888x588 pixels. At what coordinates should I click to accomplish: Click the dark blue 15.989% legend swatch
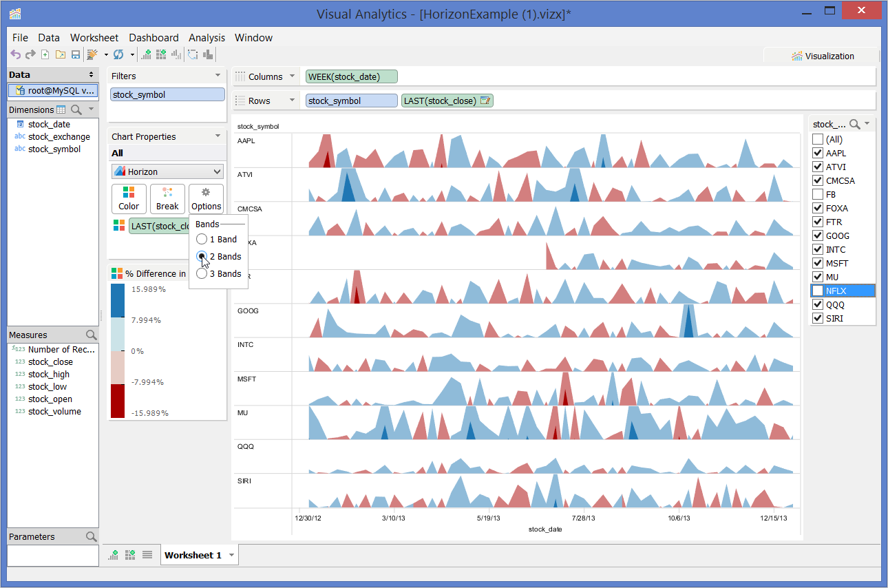click(118, 302)
